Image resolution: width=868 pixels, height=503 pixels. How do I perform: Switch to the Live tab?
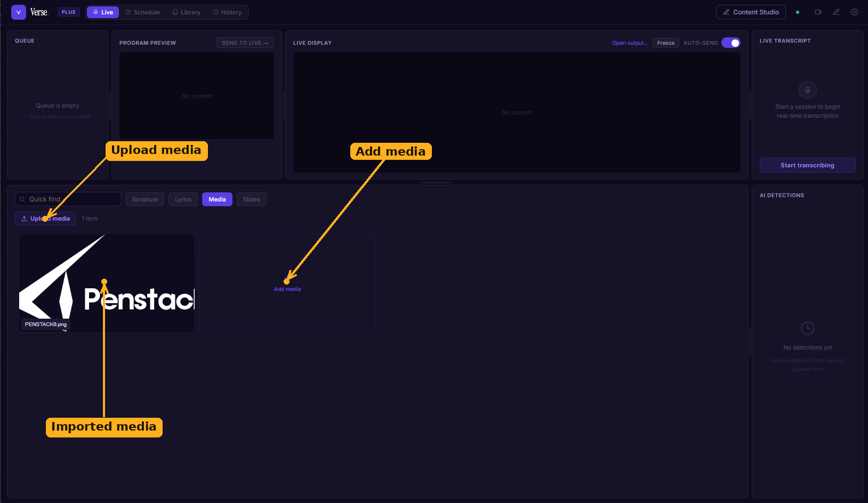click(x=103, y=12)
